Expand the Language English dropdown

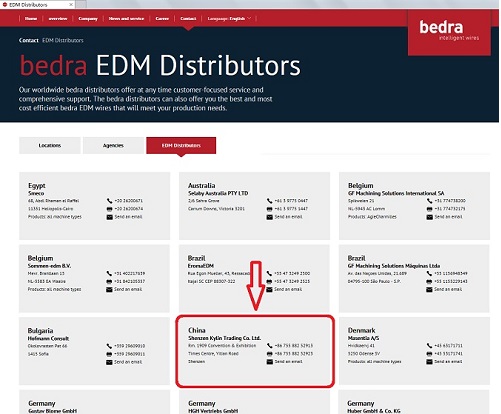[x=229, y=18]
